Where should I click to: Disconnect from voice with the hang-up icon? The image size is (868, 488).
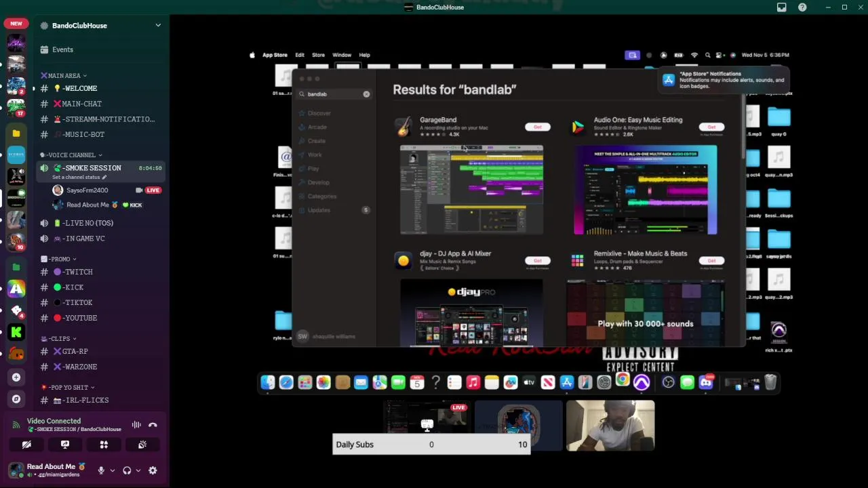[x=153, y=425]
